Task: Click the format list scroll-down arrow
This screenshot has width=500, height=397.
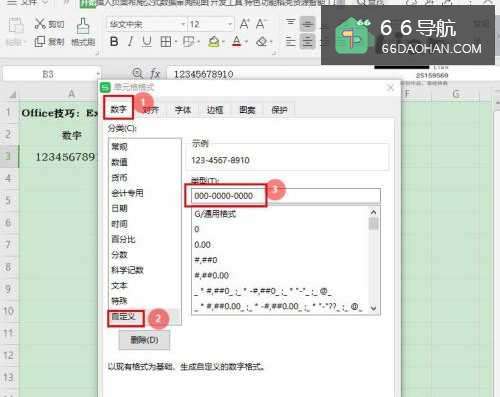Action: (374, 308)
